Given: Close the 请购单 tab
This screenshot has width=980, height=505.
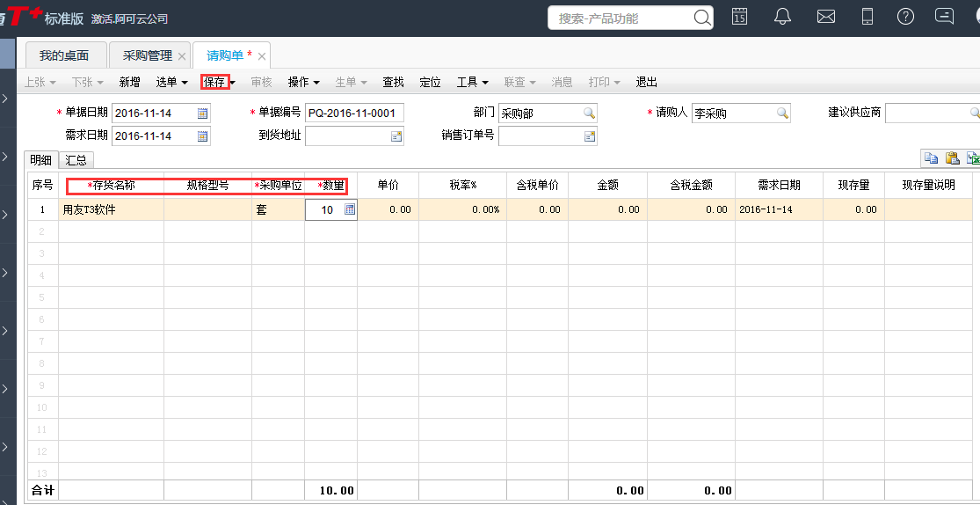Looking at the screenshot, I should pos(262,56).
